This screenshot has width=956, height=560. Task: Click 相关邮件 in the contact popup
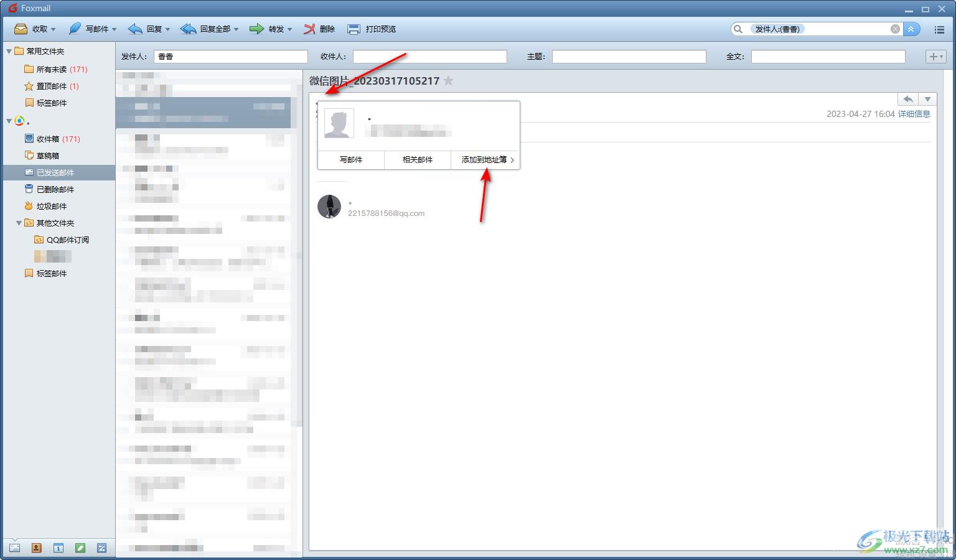418,160
